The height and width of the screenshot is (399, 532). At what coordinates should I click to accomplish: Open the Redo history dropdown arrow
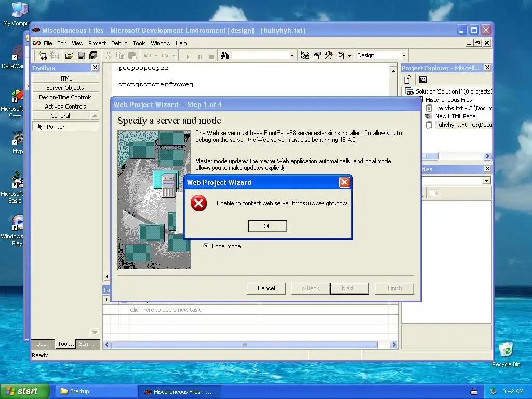tap(174, 56)
